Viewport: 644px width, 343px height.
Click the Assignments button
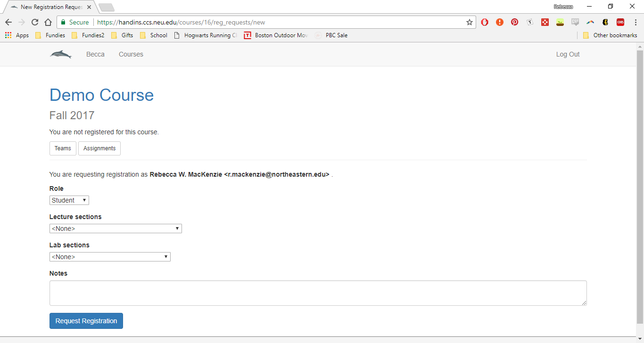tap(99, 148)
